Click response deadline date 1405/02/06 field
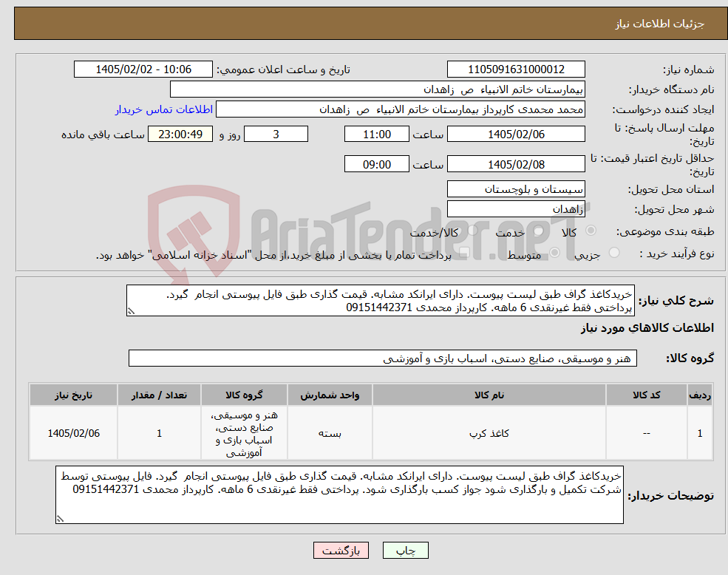This screenshot has height=575, width=728. (x=516, y=135)
